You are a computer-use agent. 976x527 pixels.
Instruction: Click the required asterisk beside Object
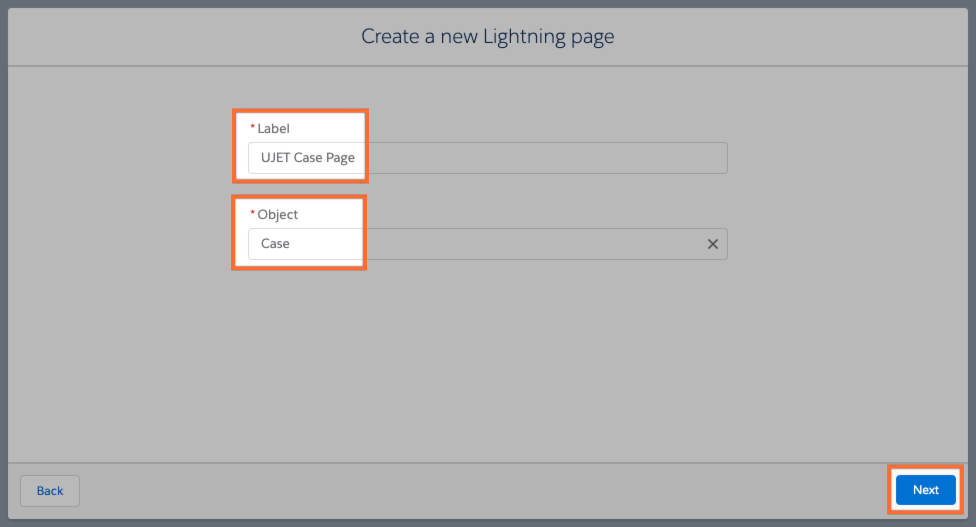pos(252,215)
